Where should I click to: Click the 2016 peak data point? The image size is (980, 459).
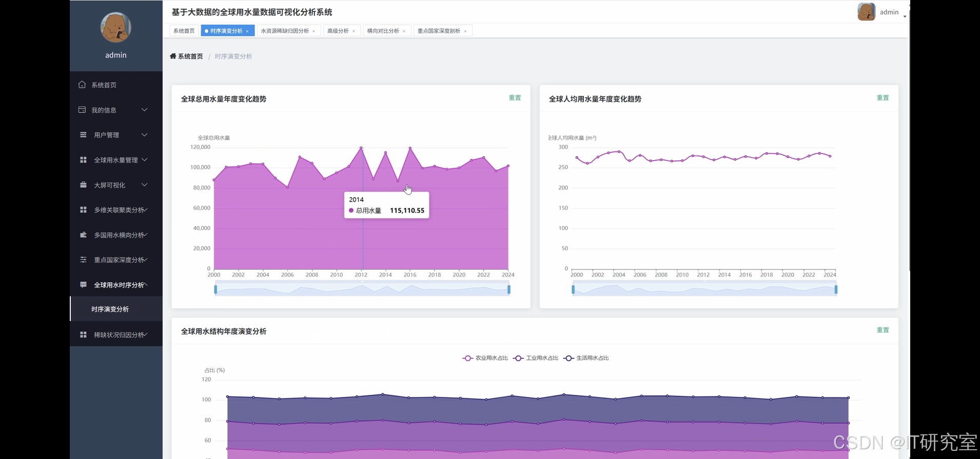pyautogui.click(x=410, y=148)
